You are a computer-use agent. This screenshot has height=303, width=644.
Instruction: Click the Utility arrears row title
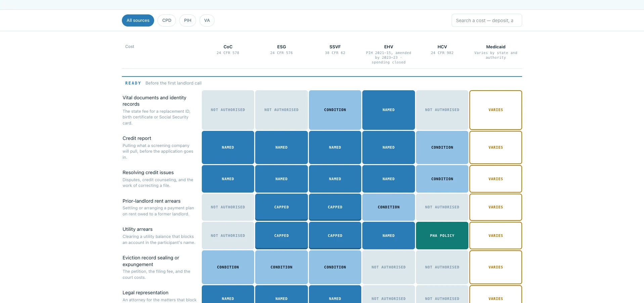point(138,229)
